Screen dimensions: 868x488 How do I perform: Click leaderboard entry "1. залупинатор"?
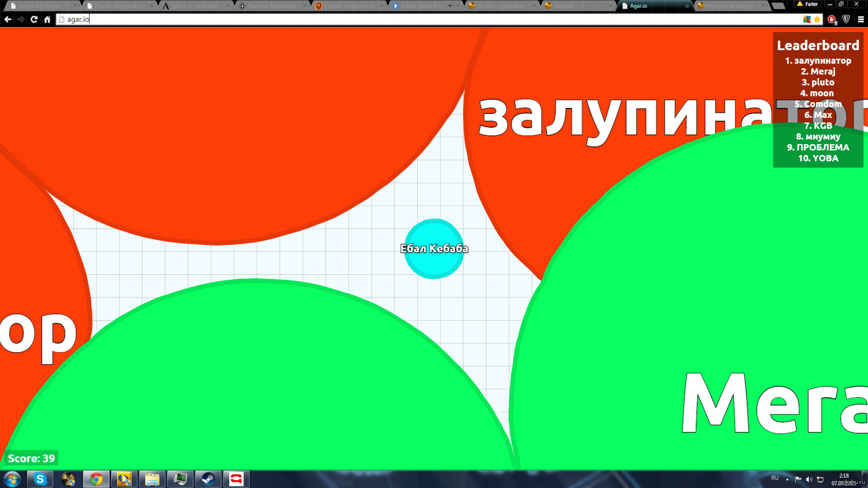pyautogui.click(x=818, y=61)
